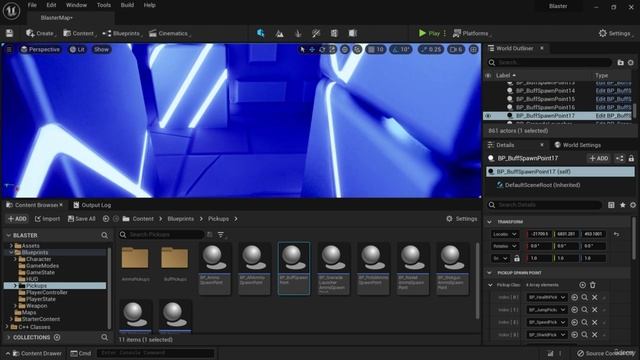The height and width of the screenshot is (360, 640).
Task: Toggle rotation snapping button showing 10°
Action: coord(400,49)
